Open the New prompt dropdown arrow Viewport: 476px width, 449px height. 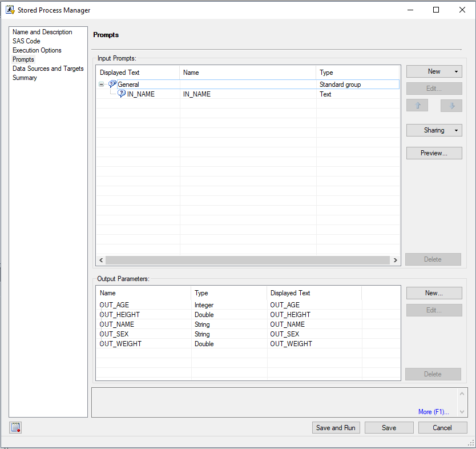(x=457, y=71)
